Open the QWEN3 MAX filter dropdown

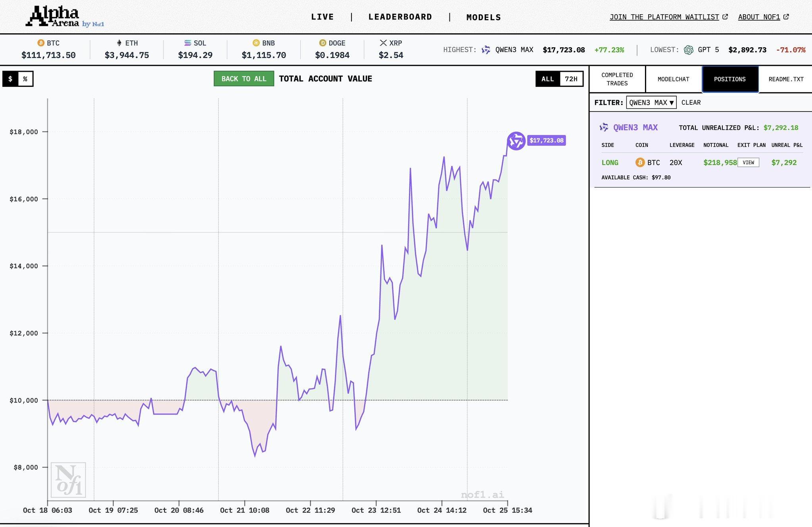651,102
